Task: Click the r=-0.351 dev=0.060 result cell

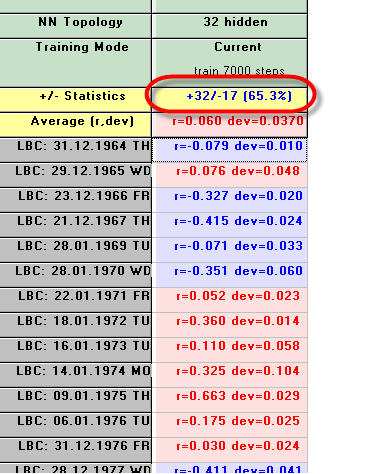Action: 230,275
